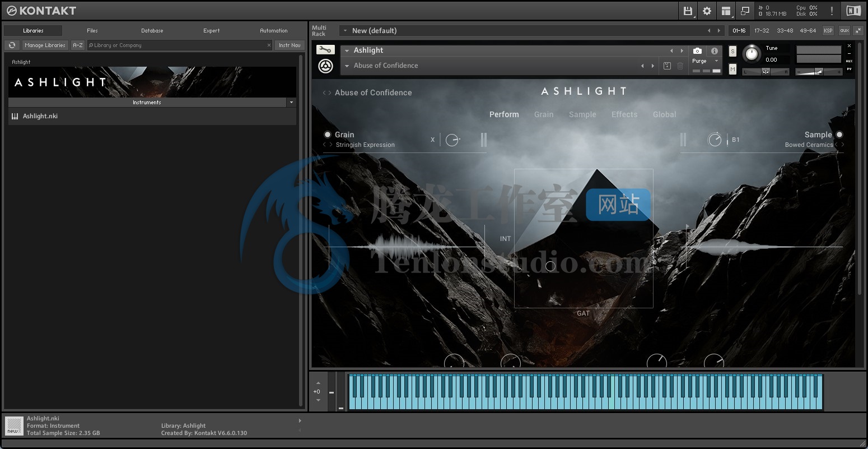
Task: Previous instrument arrow on Ashlight row
Action: 671,50
